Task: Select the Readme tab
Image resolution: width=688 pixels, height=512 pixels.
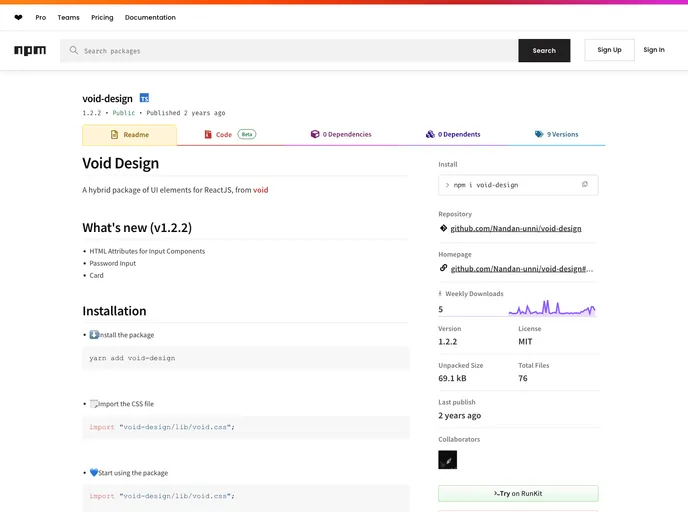Action: tap(129, 135)
